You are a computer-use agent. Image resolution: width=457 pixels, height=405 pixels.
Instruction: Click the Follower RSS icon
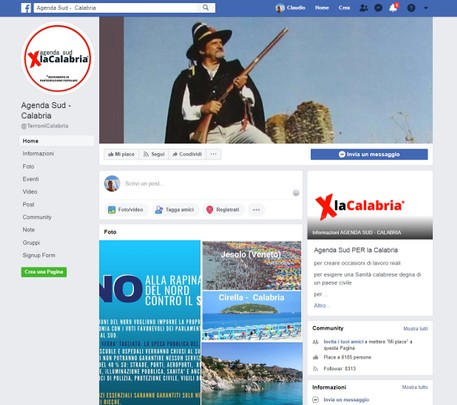pyautogui.click(x=315, y=369)
